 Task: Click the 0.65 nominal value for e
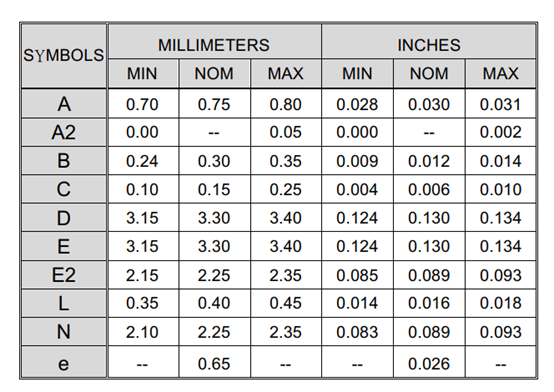click(214, 364)
